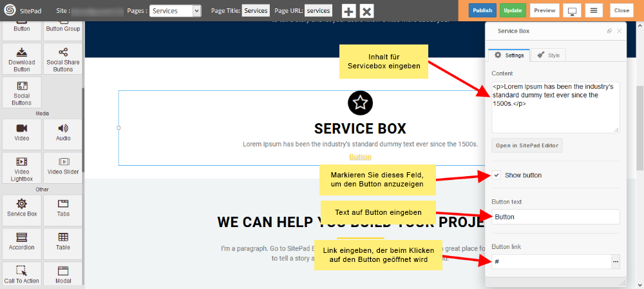Click the Button link input field

coord(551,262)
